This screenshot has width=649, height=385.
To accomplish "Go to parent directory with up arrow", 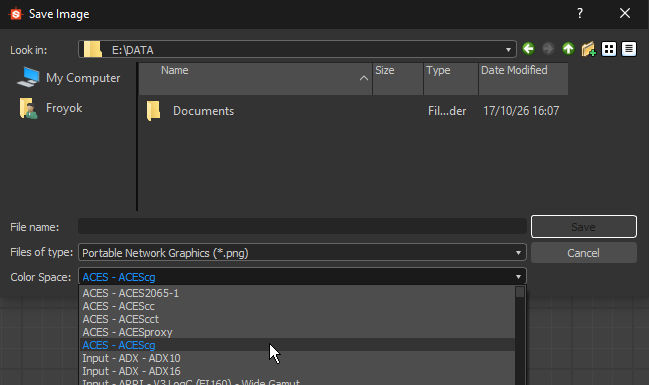I will point(568,49).
